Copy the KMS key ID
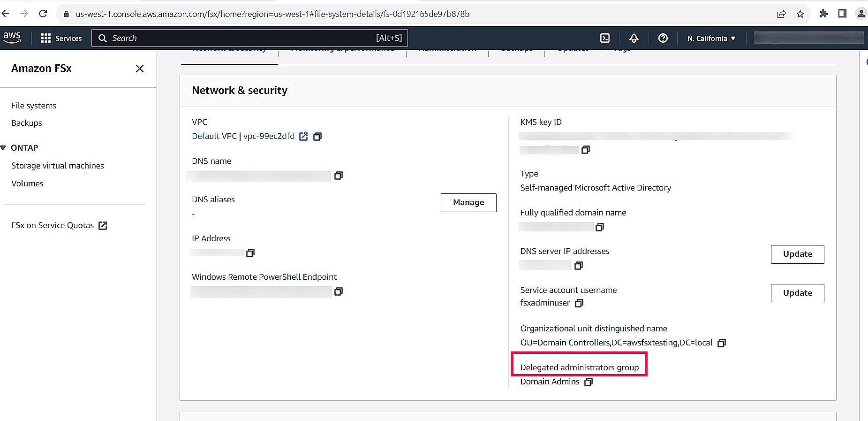The image size is (868, 421). click(x=586, y=150)
